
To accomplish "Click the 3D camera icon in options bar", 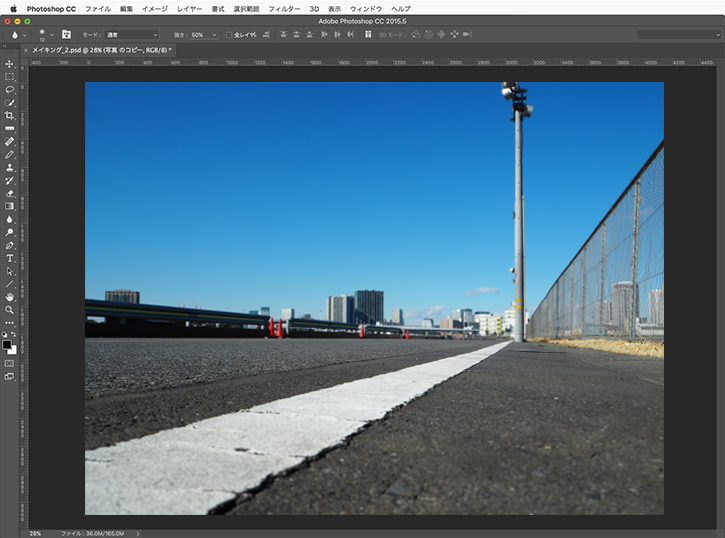I will click(x=467, y=35).
